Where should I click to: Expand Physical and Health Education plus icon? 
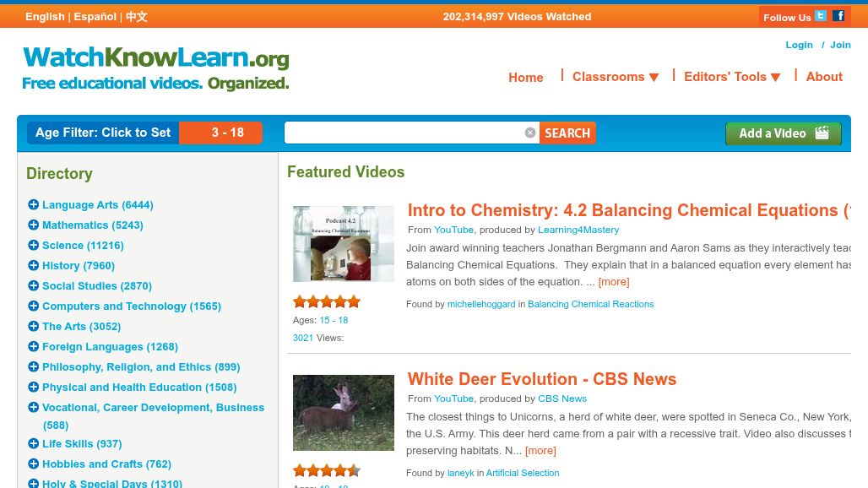coord(33,387)
